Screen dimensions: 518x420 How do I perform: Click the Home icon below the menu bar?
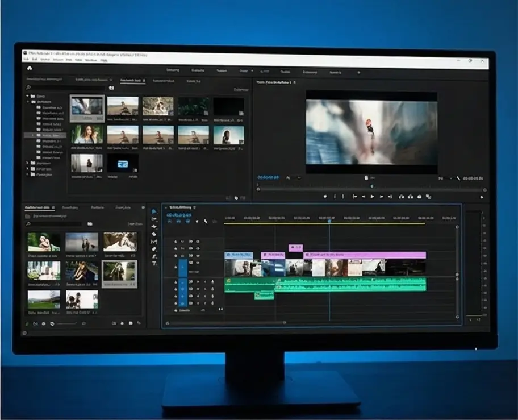[30, 68]
